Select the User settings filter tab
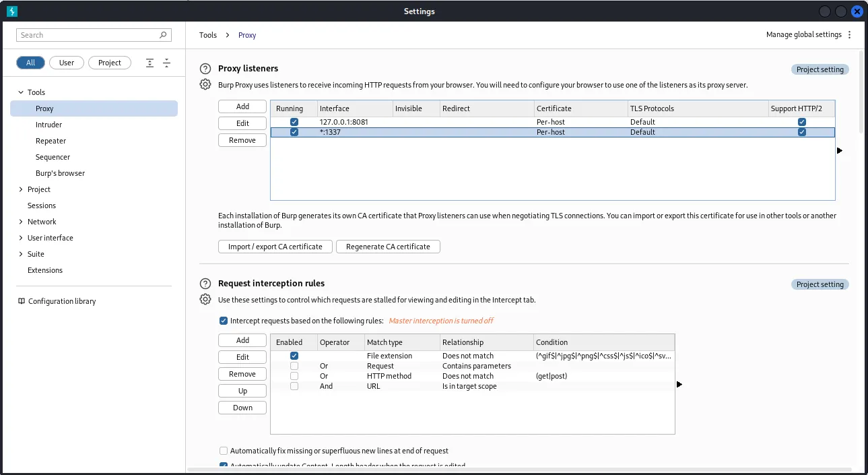Screen dimensions: 868x475 (x=67, y=63)
